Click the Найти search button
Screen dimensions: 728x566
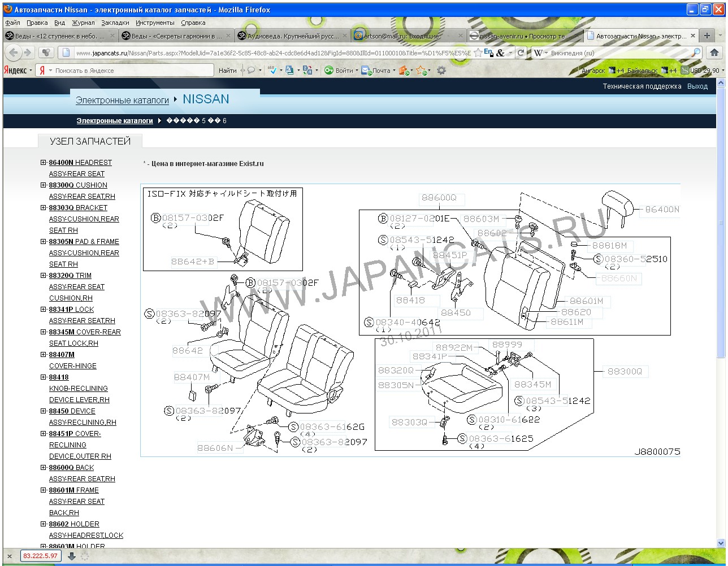point(228,71)
